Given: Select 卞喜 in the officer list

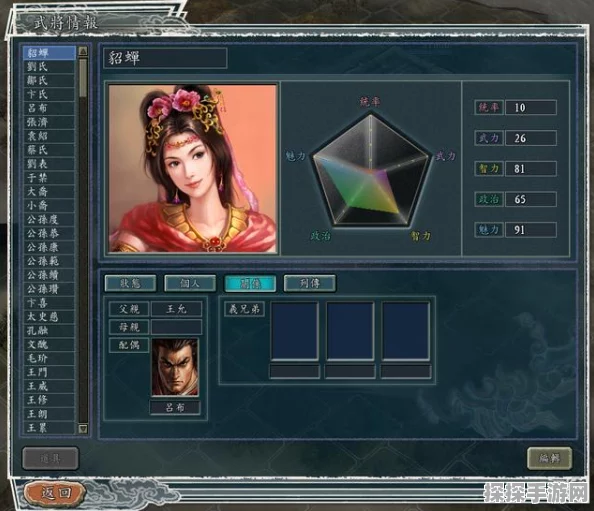Looking at the screenshot, I should [49, 303].
